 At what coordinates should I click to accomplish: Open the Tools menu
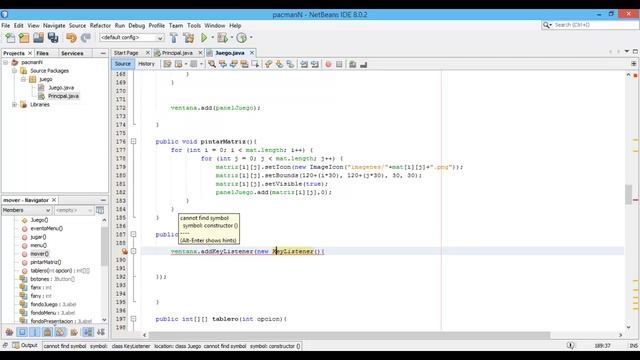194,25
